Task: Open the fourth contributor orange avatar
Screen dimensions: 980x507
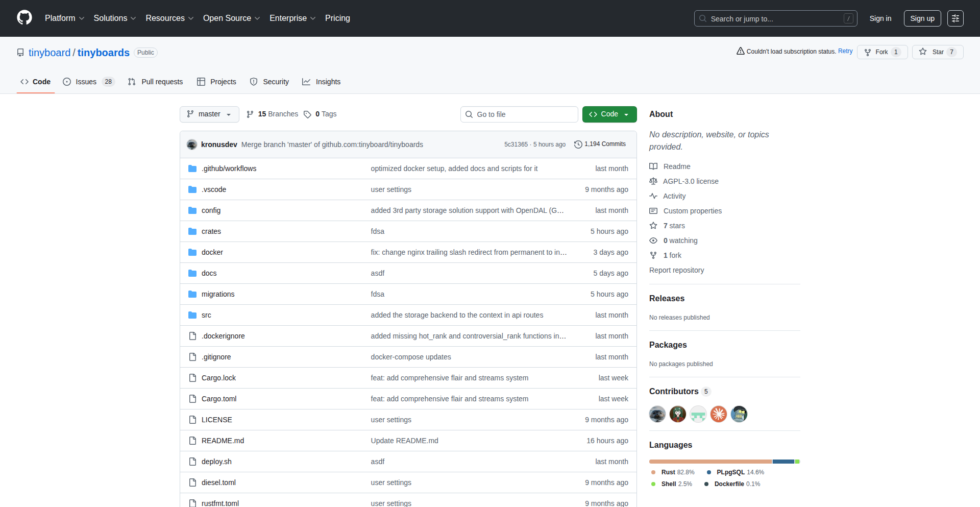Action: [719, 414]
